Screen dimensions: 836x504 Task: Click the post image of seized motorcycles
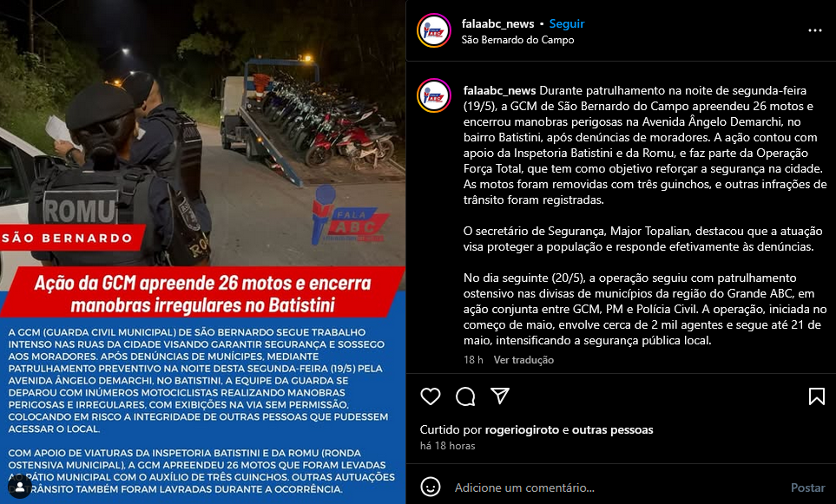[202, 252]
